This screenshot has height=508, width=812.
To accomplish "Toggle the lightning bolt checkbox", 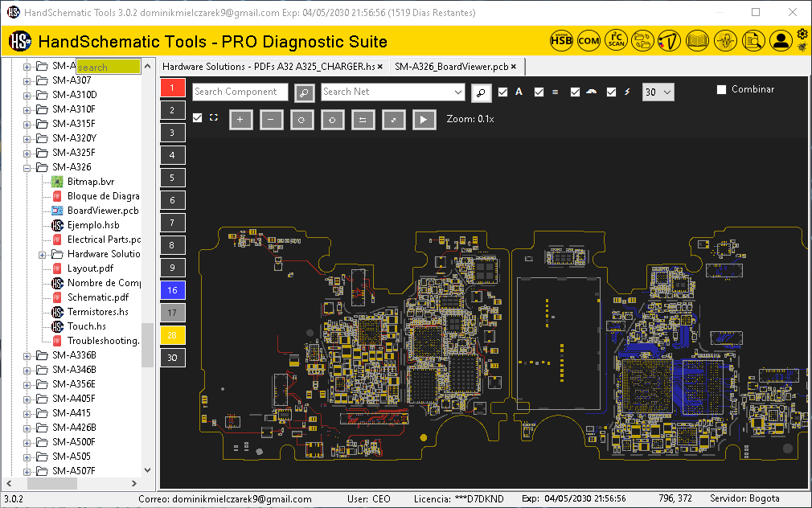I will click(x=612, y=92).
